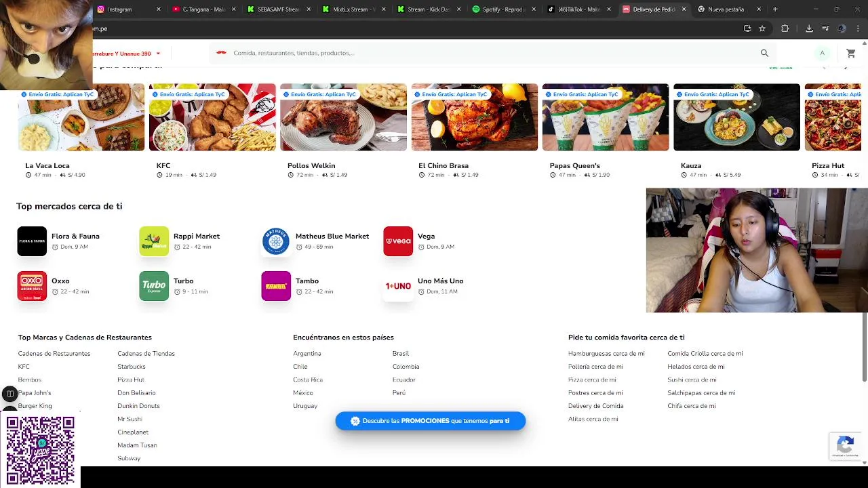Expand the delivery address dropdown

[158, 54]
